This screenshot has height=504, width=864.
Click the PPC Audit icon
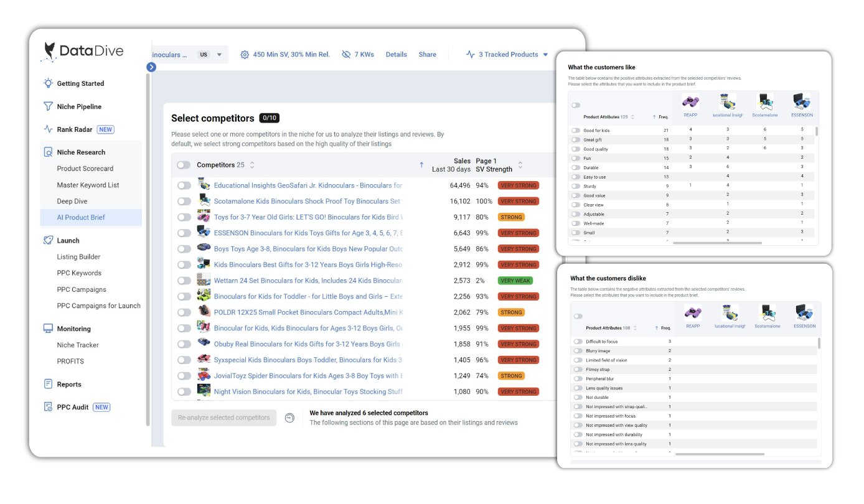(x=48, y=407)
